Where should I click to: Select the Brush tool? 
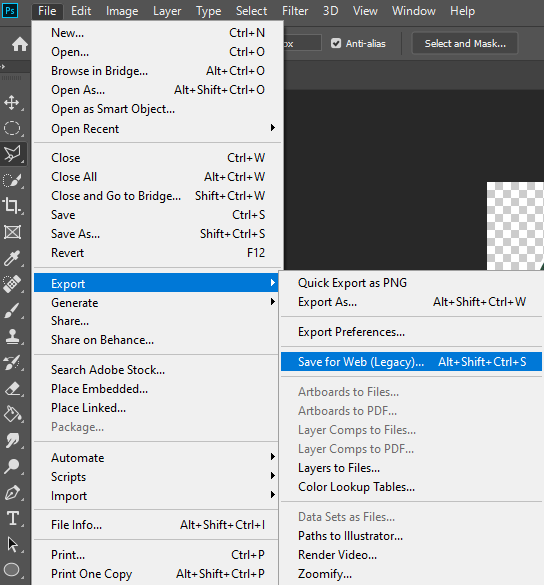(12, 310)
